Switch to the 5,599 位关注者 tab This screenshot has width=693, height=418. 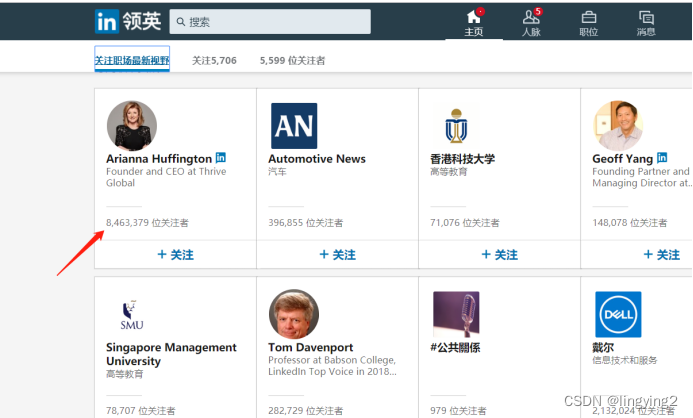292,61
